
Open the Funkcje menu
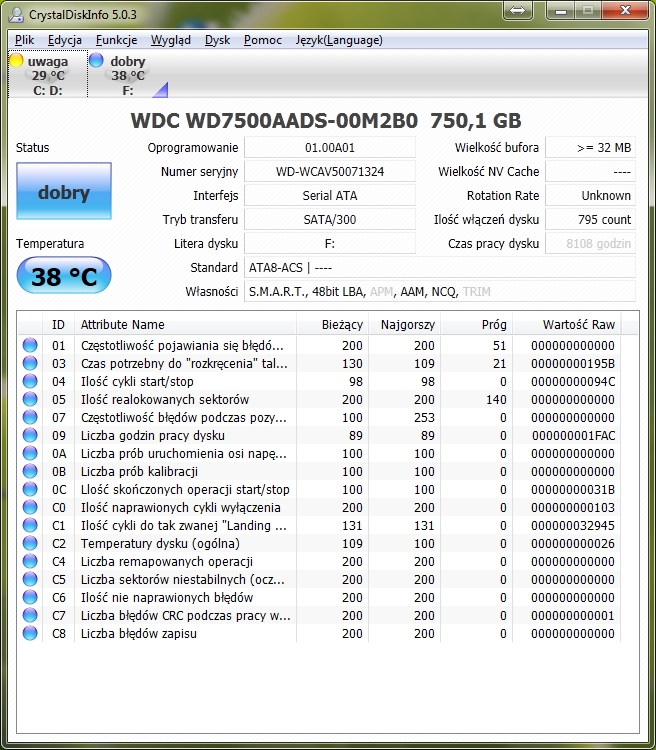tap(116, 40)
